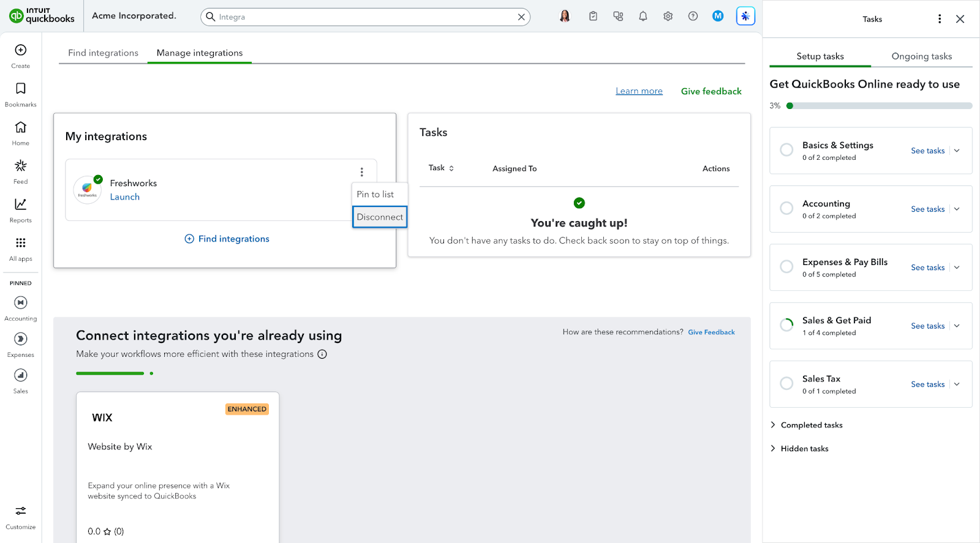Toggle Sales & Get Paid progress circle

[x=786, y=325]
